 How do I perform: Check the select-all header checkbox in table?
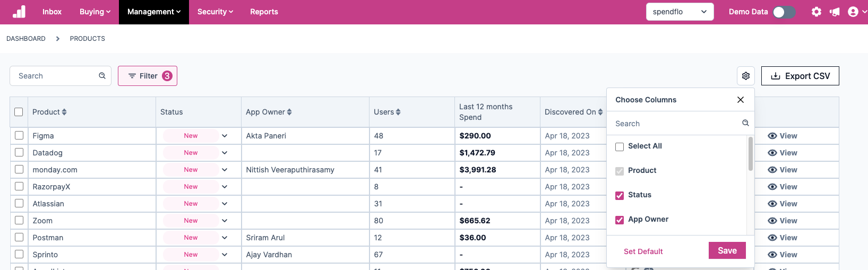click(x=19, y=112)
